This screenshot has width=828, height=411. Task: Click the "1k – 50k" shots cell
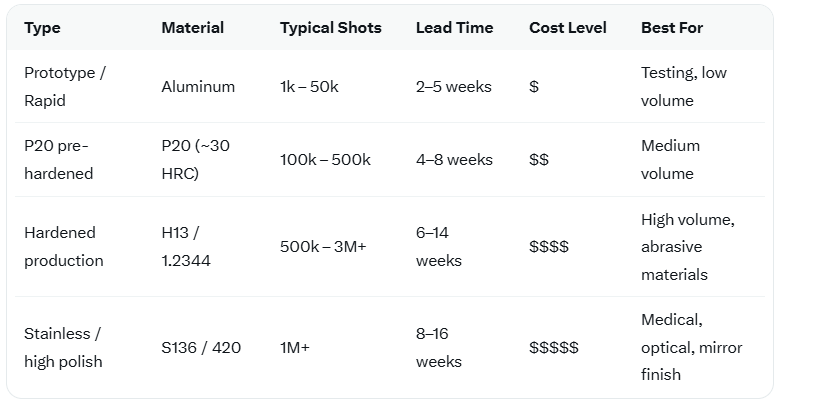tap(309, 87)
